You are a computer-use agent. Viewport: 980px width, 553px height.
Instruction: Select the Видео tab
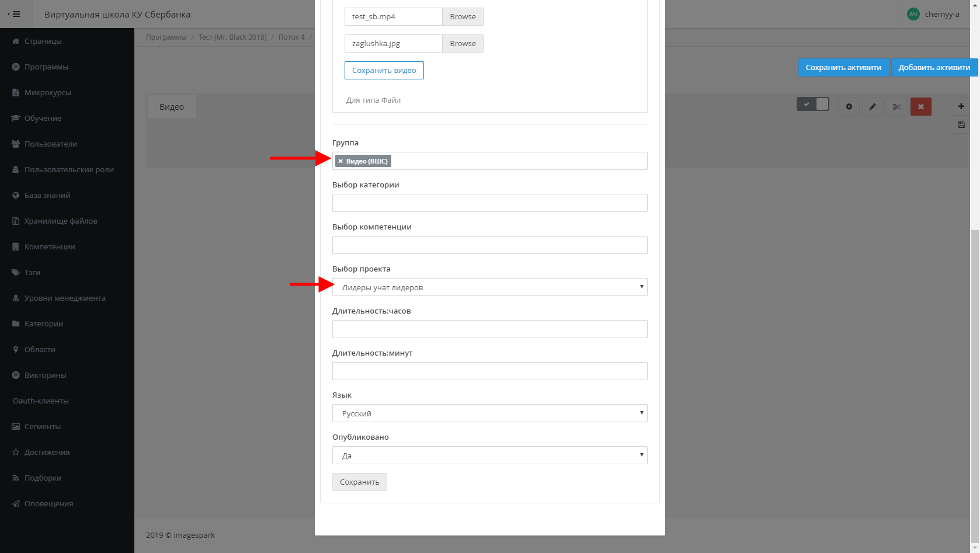click(172, 107)
